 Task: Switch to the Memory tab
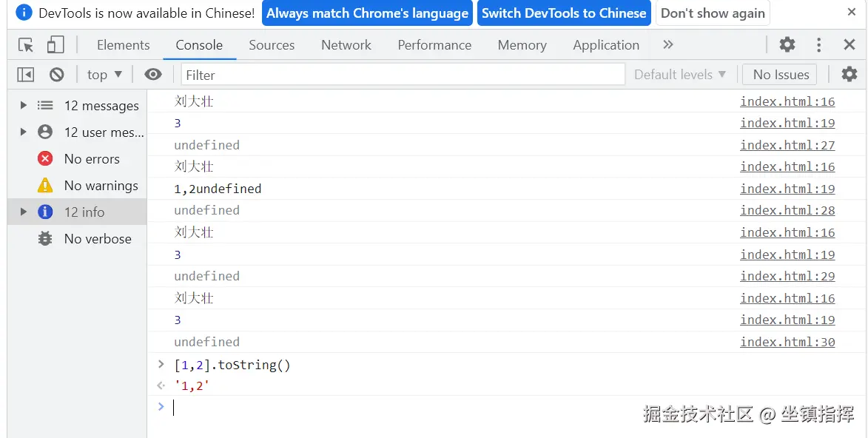[522, 45]
